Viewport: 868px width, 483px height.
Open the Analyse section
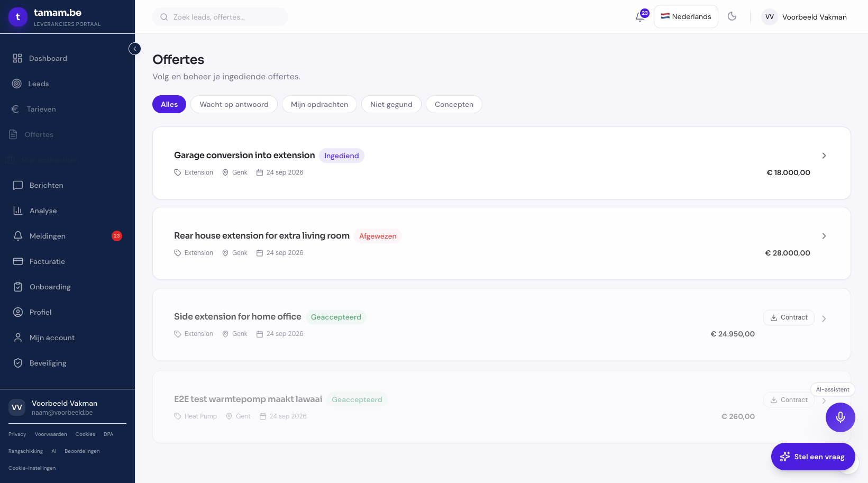67,211
